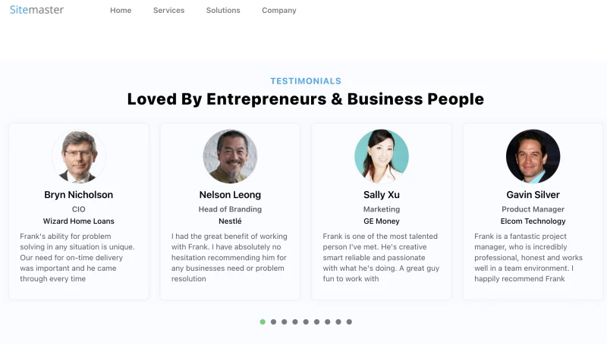Click Nelson Leong's profile photo

pyautogui.click(x=230, y=157)
